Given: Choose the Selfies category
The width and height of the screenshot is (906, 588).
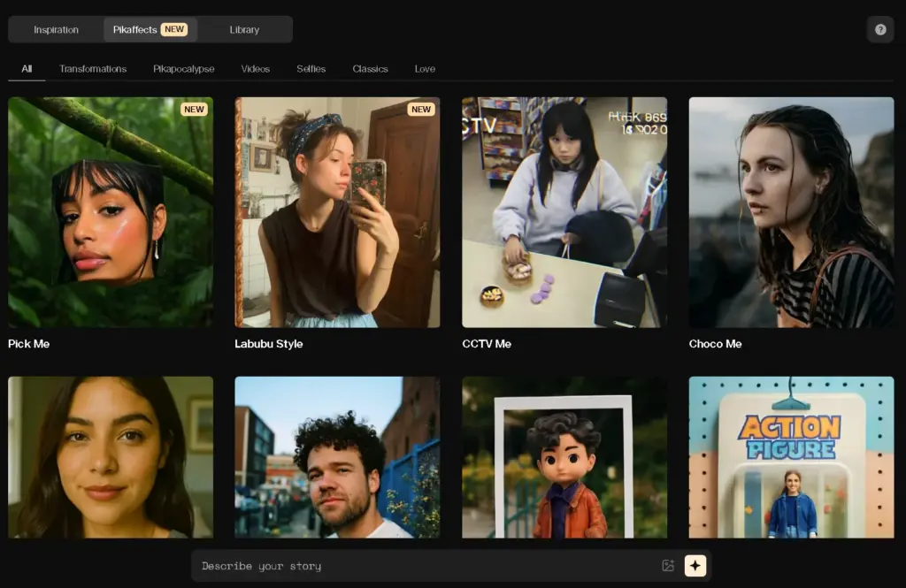Looking at the screenshot, I should pos(311,69).
